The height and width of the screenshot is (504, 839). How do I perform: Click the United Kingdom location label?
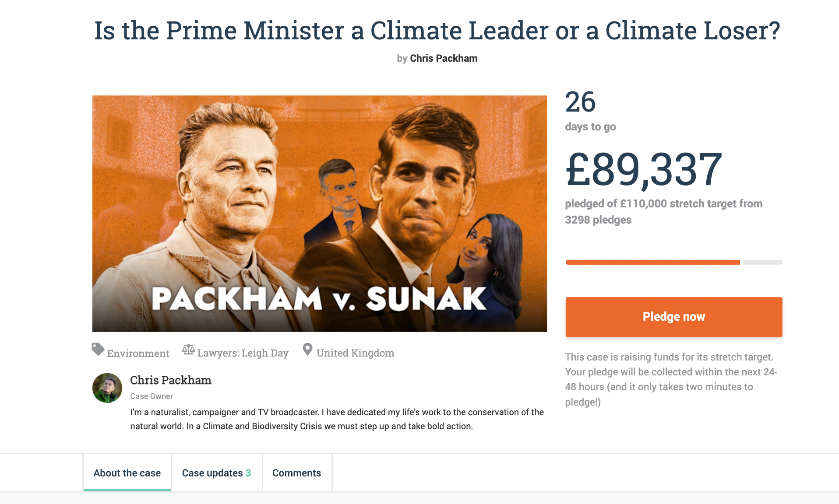pos(355,353)
